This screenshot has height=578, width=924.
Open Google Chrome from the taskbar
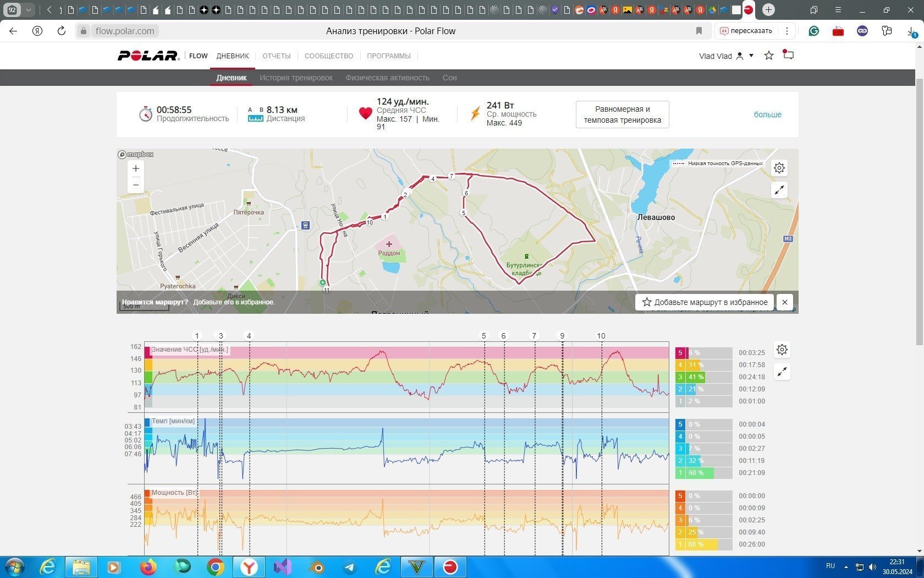coord(215,567)
